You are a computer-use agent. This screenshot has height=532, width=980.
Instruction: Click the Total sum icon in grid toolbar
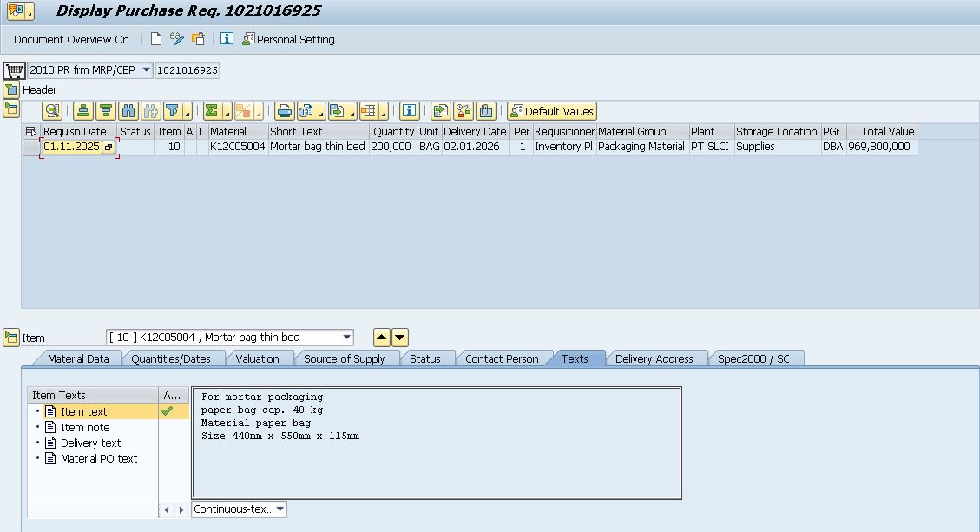tap(212, 111)
